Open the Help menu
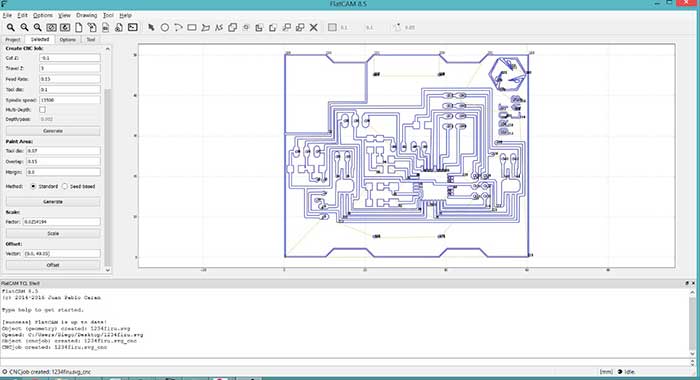Screen dimensions: 700x380 pos(125,15)
